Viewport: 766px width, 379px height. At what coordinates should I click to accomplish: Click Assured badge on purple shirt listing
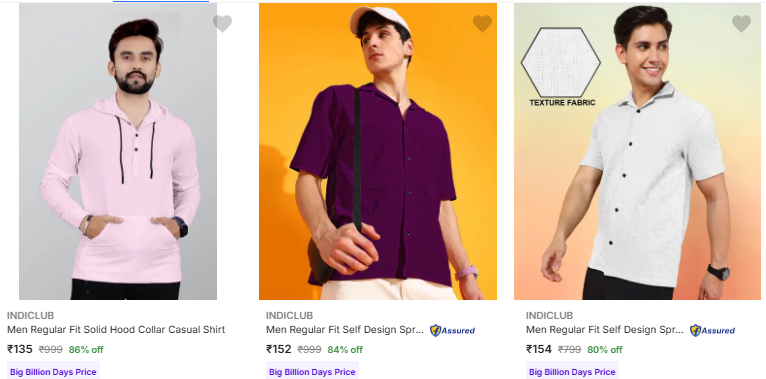click(452, 331)
